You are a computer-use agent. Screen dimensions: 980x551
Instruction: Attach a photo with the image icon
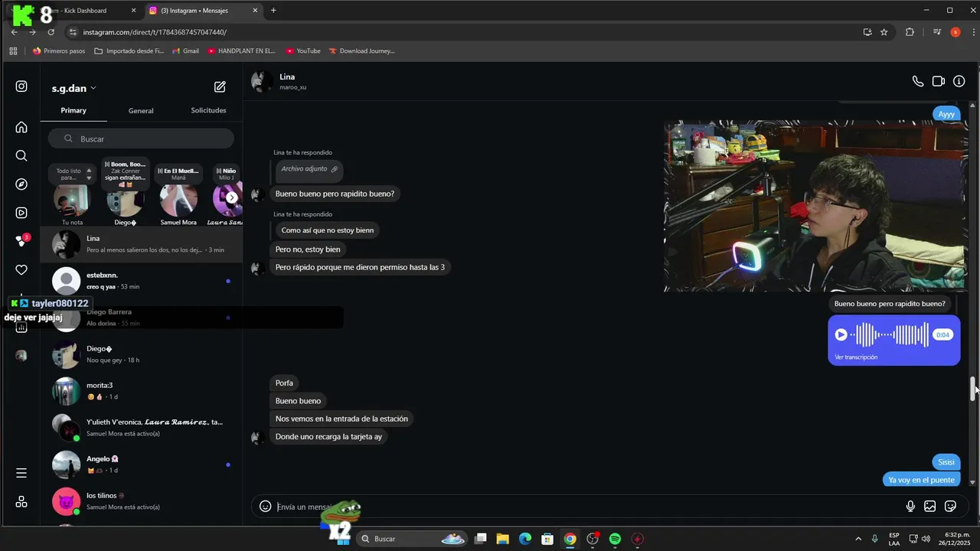coord(930,506)
